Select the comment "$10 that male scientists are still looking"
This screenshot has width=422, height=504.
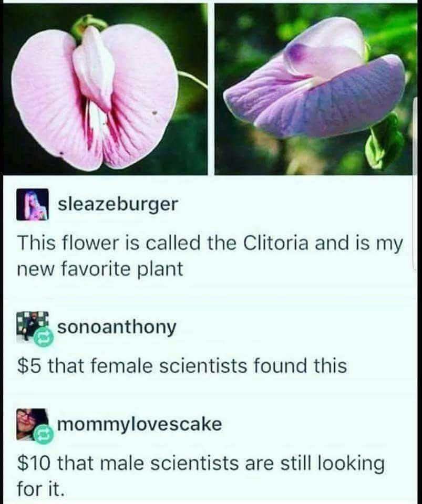201,463
